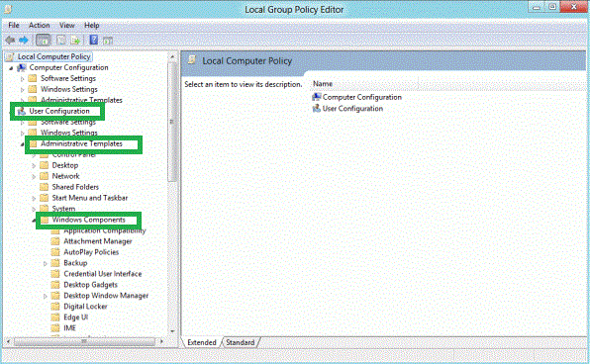Select the Desktop folder in the tree
This screenshot has width=590, height=364.
tap(65, 165)
